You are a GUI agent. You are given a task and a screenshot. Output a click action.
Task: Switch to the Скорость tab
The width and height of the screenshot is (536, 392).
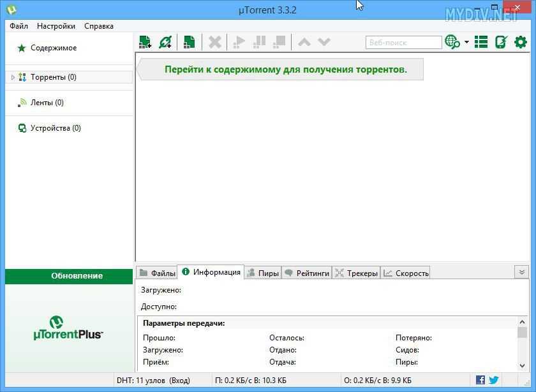click(x=405, y=273)
